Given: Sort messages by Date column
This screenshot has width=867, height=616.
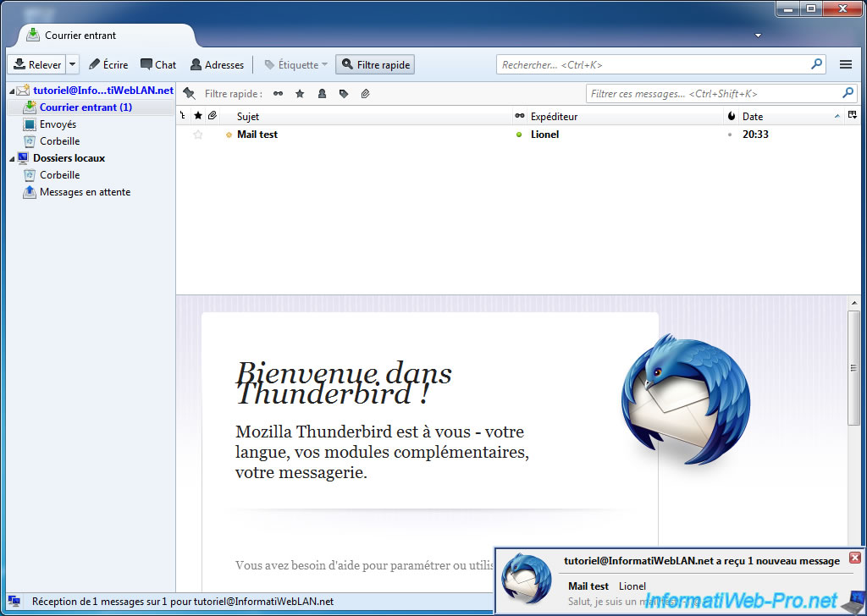Looking at the screenshot, I should [791, 117].
